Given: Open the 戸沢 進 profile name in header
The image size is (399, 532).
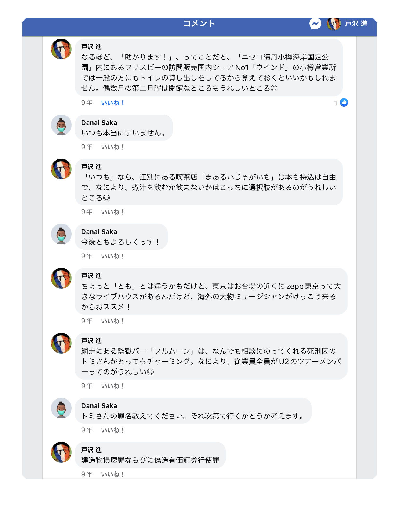Looking at the screenshot, I should [356, 24].
